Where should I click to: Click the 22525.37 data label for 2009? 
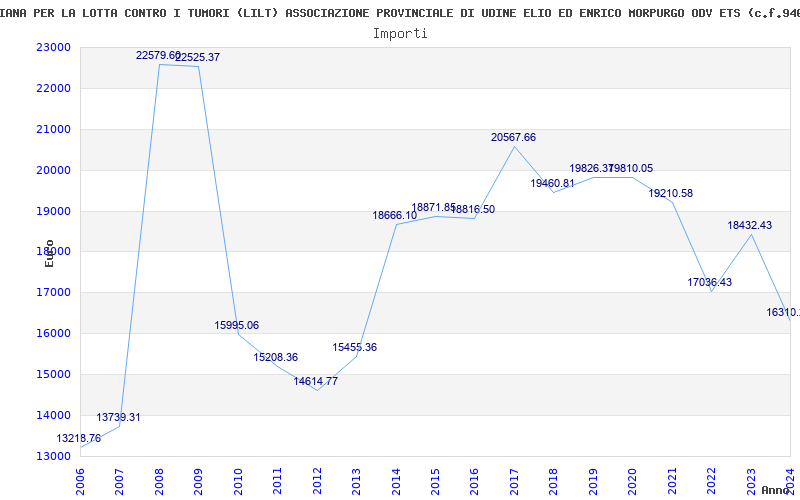(x=197, y=57)
